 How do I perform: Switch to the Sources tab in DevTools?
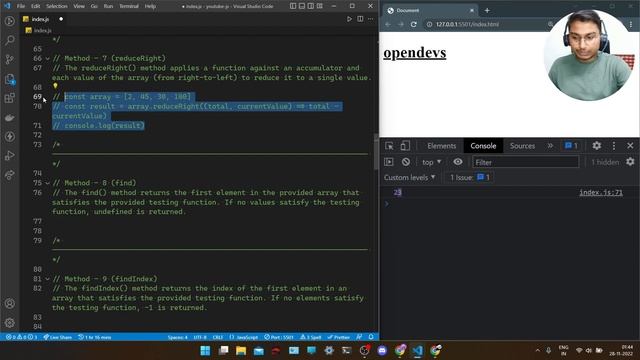(522, 146)
